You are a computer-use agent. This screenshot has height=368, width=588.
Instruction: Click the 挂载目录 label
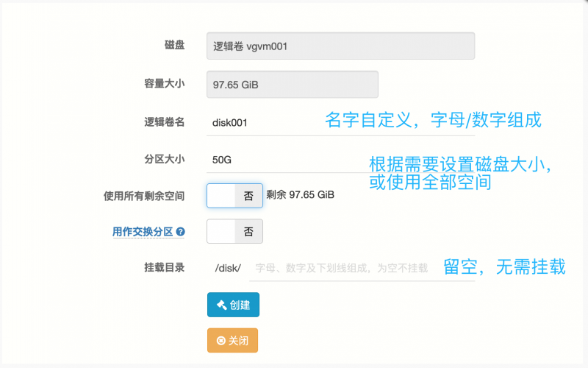coord(164,267)
